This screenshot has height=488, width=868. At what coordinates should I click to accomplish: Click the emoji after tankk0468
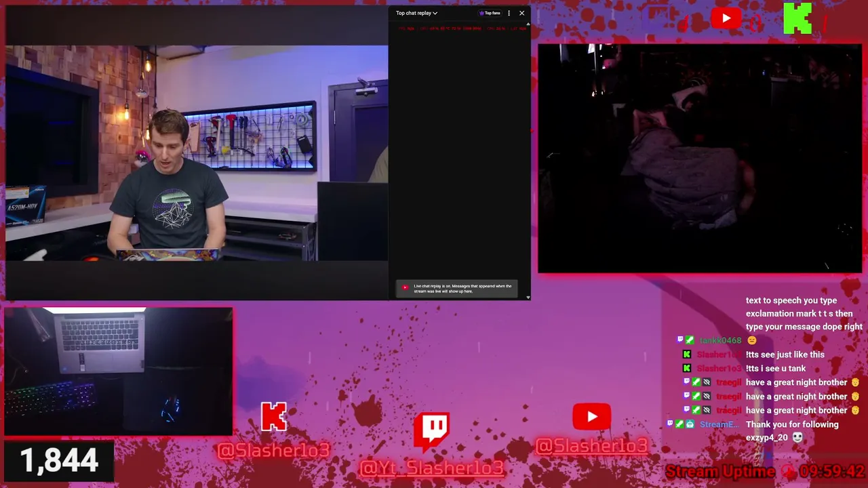pyautogui.click(x=751, y=341)
